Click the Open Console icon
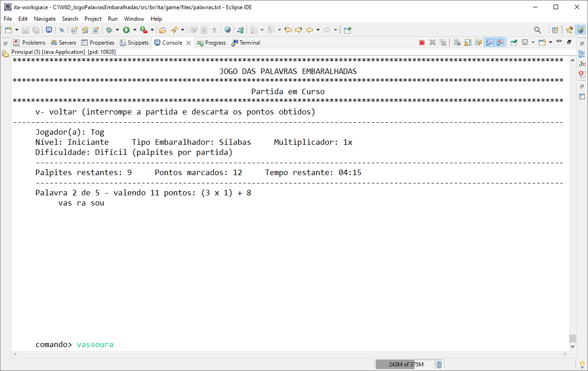Viewport: 588px width, 371px height. coord(542,42)
